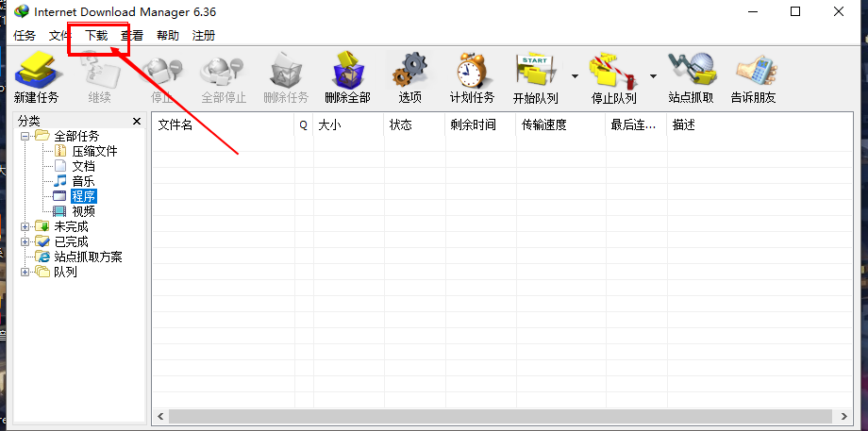868x431 pixels.
Task: Sort by 传输速度 column header
Action: pos(560,125)
